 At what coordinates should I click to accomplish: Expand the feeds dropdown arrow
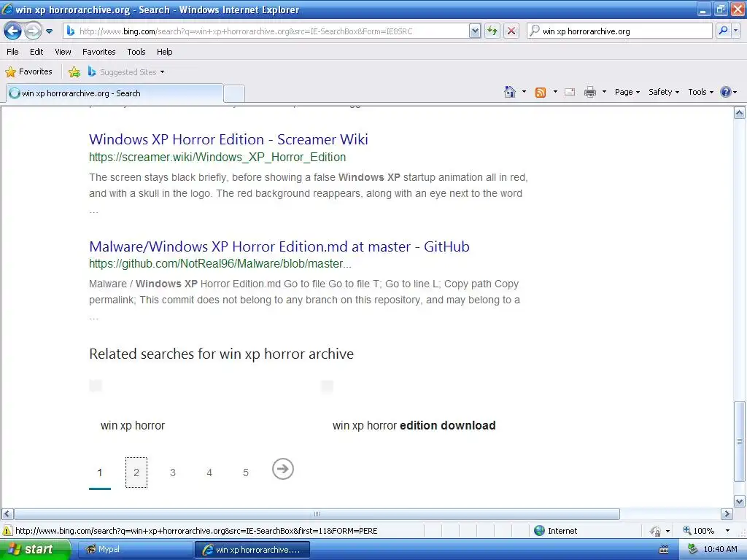click(x=555, y=91)
